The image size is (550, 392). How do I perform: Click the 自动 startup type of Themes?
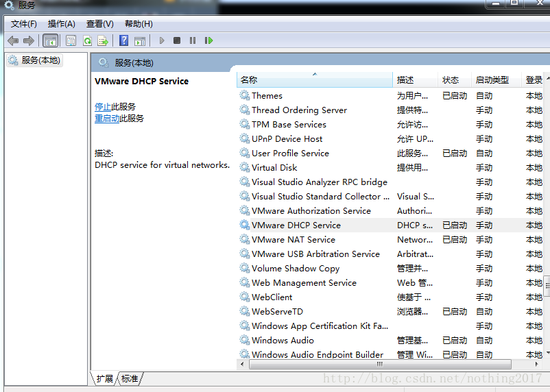point(484,96)
